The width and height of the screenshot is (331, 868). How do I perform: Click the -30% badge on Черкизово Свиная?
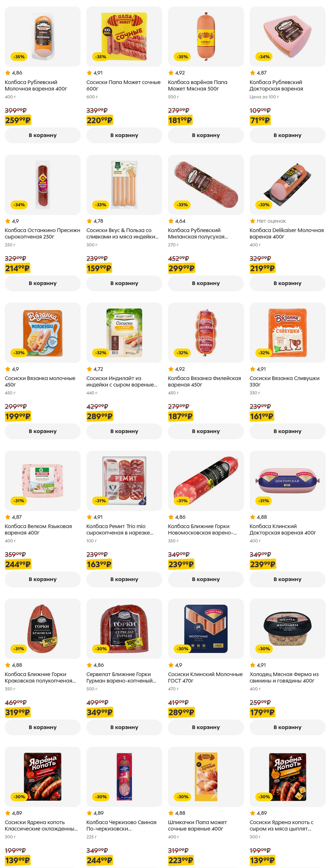pyautogui.click(x=101, y=797)
